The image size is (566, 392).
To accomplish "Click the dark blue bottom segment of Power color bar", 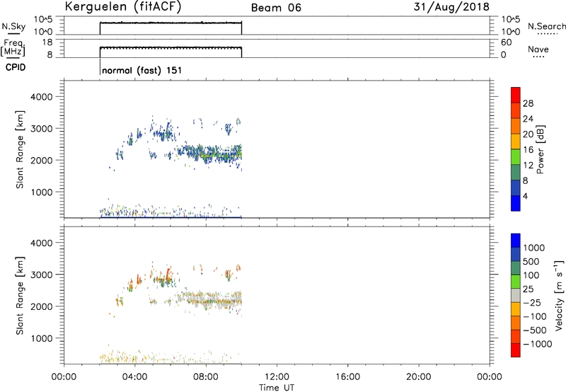I will 516,203.
